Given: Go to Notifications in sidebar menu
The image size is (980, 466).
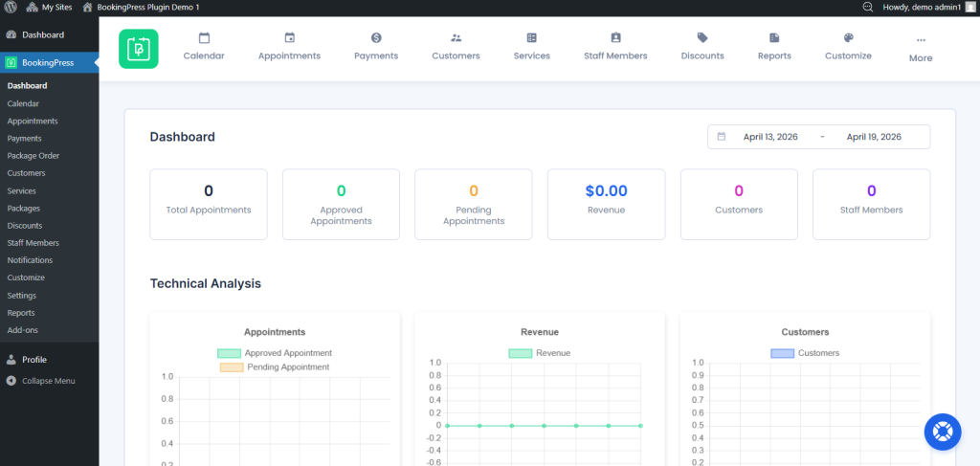Looking at the screenshot, I should coord(30,260).
